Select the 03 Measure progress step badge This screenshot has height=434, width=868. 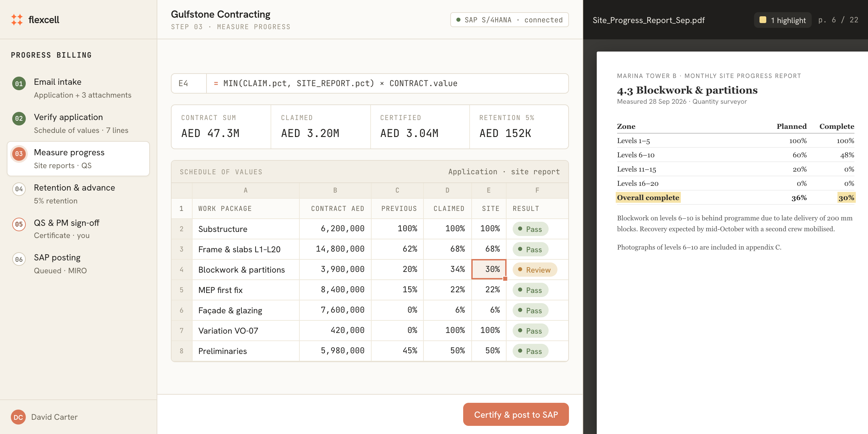pyautogui.click(x=19, y=154)
